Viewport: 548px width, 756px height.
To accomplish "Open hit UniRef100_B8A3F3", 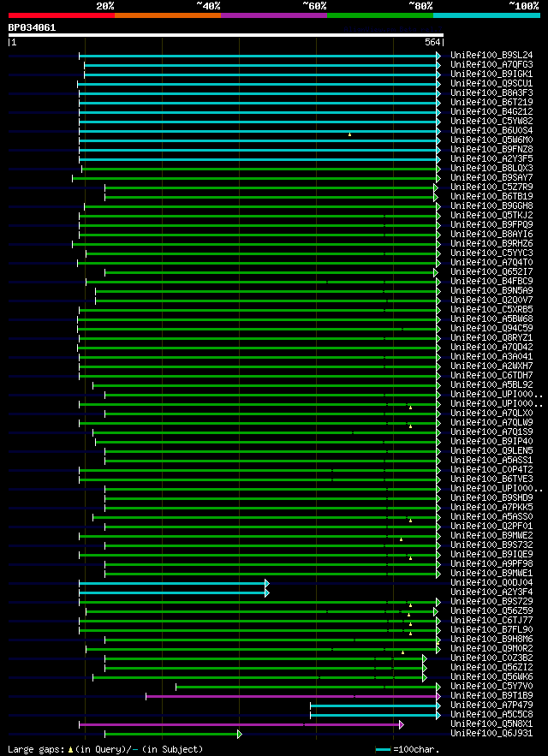I will (491, 93).
